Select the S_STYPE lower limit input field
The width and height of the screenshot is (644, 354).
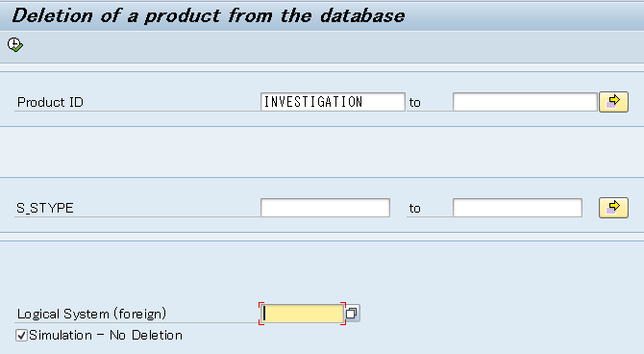(x=325, y=208)
